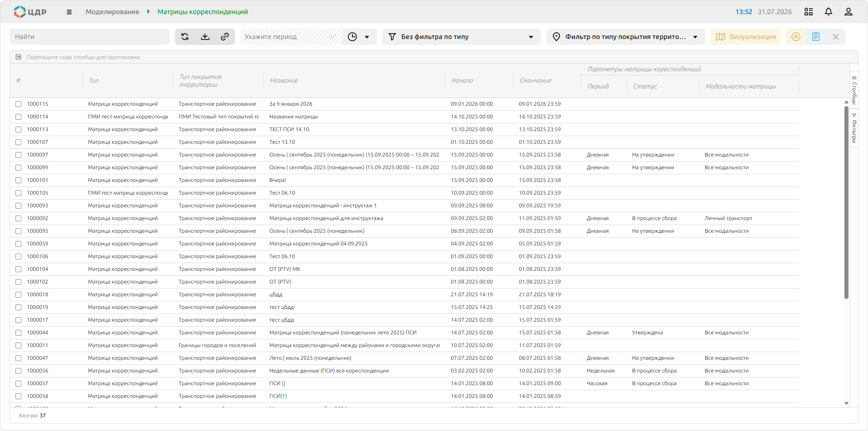The image size is (868, 431).
Task: Click the 'Название матрицы' cell
Action: 293,117
